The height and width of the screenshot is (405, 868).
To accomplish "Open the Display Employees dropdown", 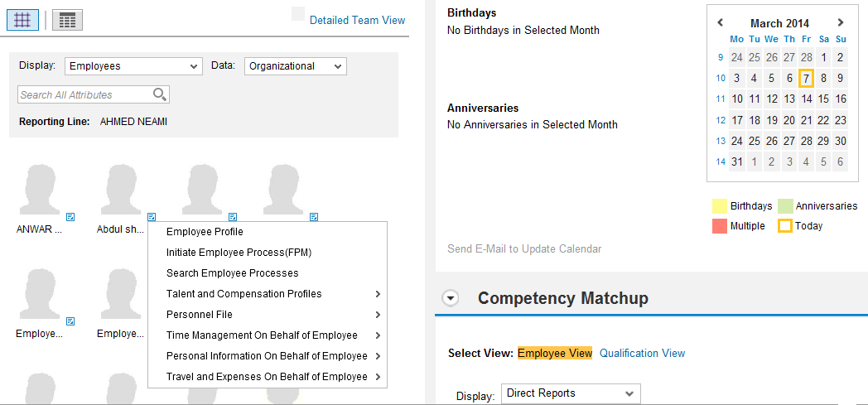I will coord(134,66).
